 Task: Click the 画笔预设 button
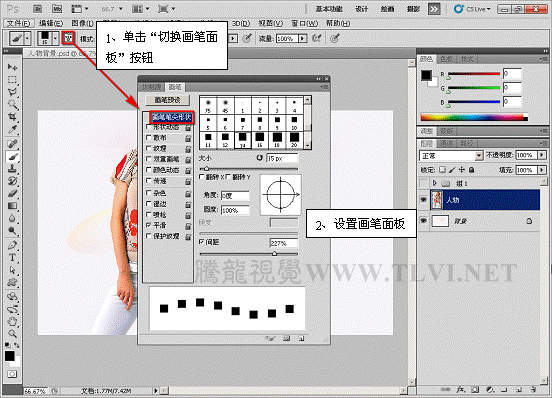(168, 100)
